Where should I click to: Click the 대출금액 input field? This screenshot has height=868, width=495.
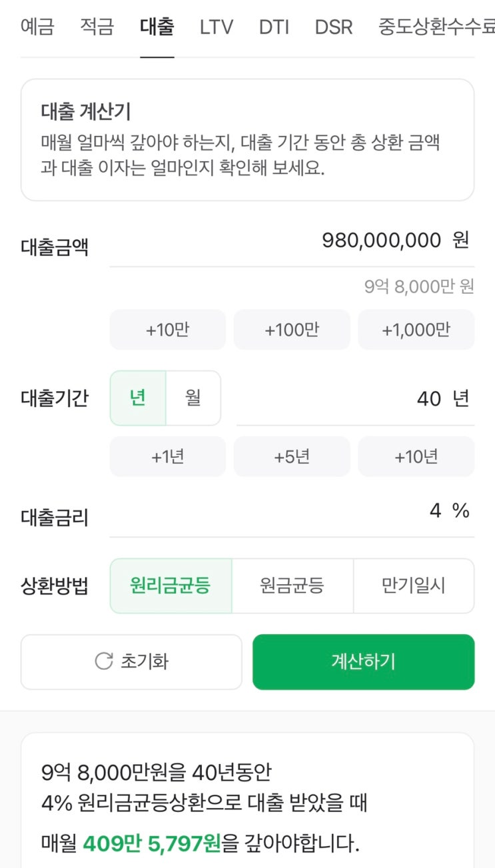(291, 240)
